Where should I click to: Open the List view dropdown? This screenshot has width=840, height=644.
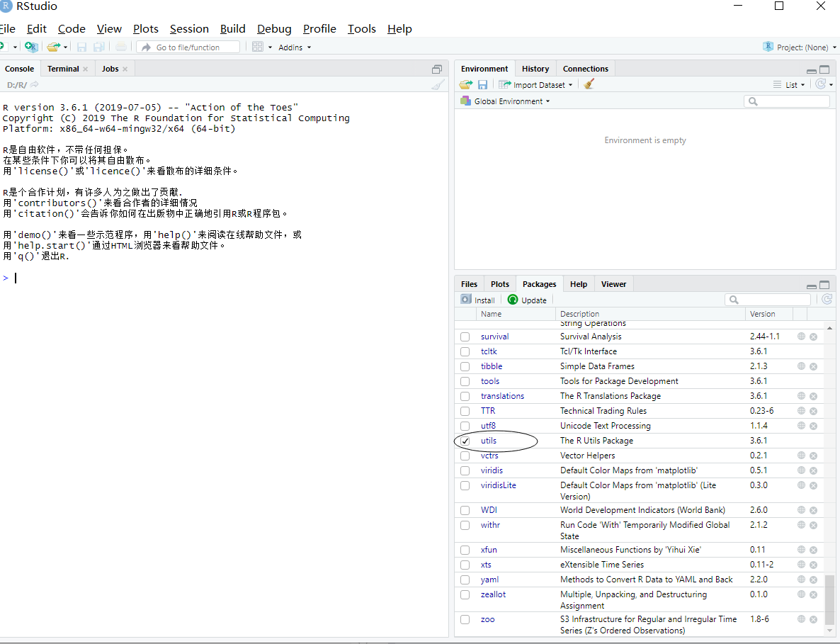[789, 84]
